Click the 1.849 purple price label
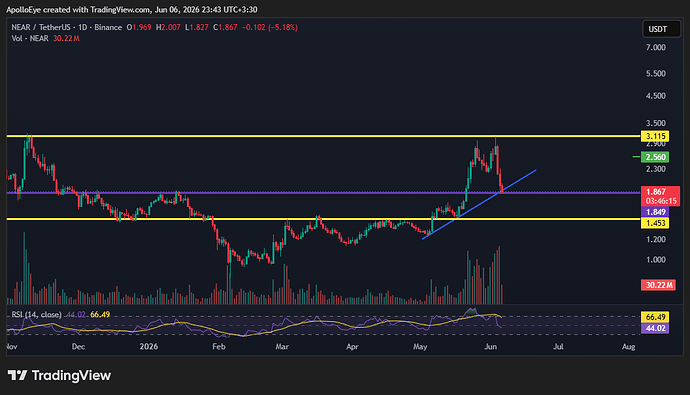 coord(655,212)
